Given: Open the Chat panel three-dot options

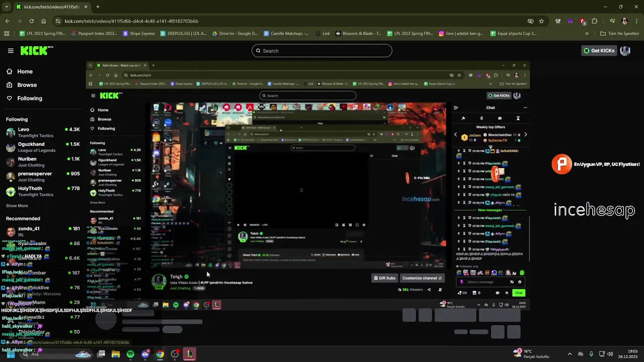Looking at the screenshot, I should tap(525, 108).
